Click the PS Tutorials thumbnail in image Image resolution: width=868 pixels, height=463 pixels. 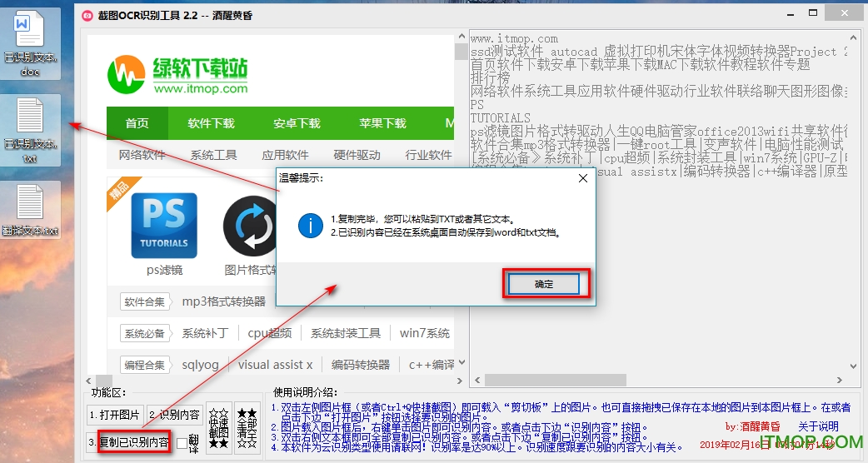coord(164,225)
